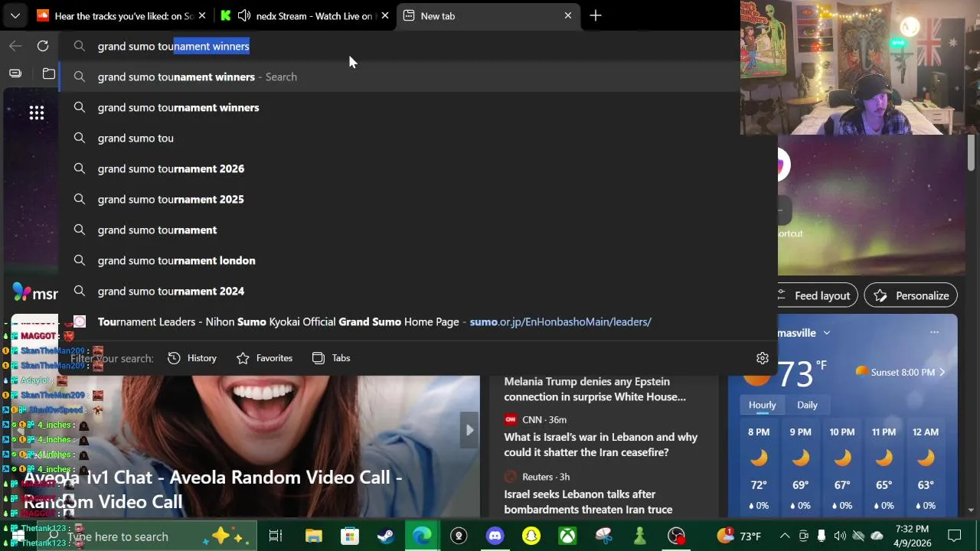The height and width of the screenshot is (551, 980).
Task: Open File Explorer from taskbar
Action: pyautogui.click(x=313, y=536)
